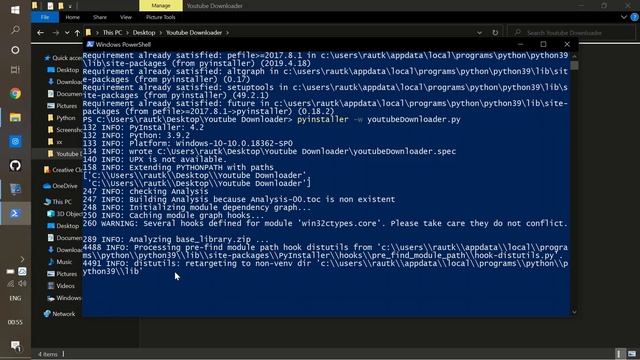Go back in Explorer navigation
Image resolution: width=640 pixels, height=360 pixels.
point(40,33)
